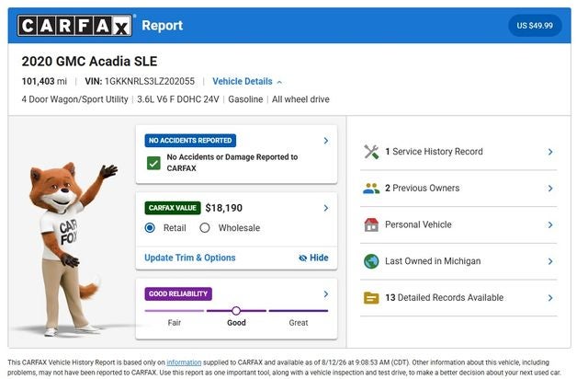Click the 1 Service History Record text
588x379 pixels.
[x=434, y=152]
